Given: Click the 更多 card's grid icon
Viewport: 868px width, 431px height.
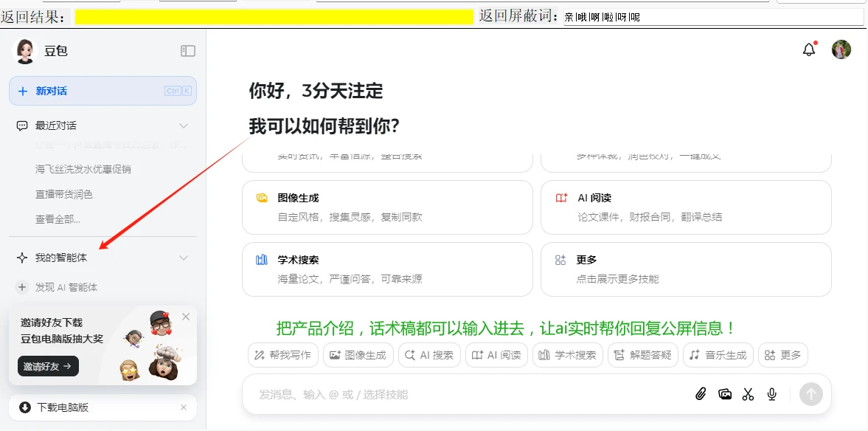Looking at the screenshot, I should [560, 260].
